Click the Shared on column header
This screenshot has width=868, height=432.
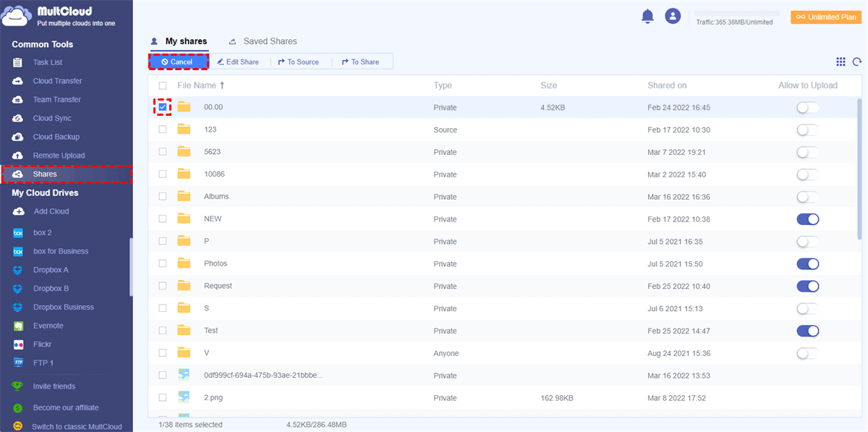pos(667,85)
